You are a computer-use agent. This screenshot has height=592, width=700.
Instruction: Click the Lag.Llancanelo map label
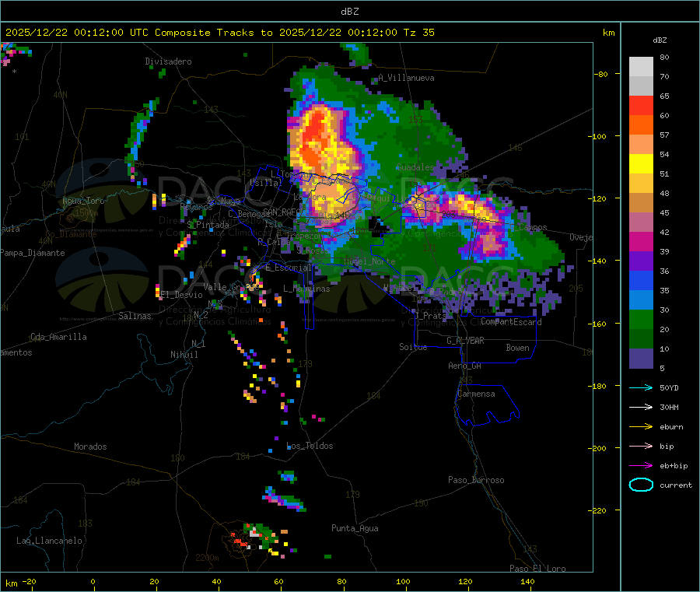coord(49,541)
